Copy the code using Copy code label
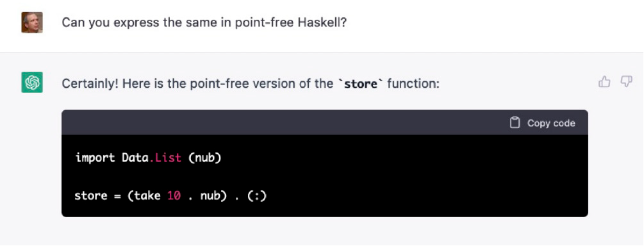Image resolution: width=644 pixels, height=246 pixels. coord(551,123)
